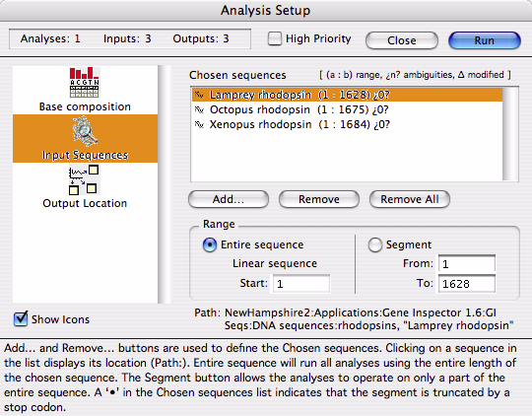Click the Remove All button
This screenshot has width=532, height=416.
(x=410, y=199)
